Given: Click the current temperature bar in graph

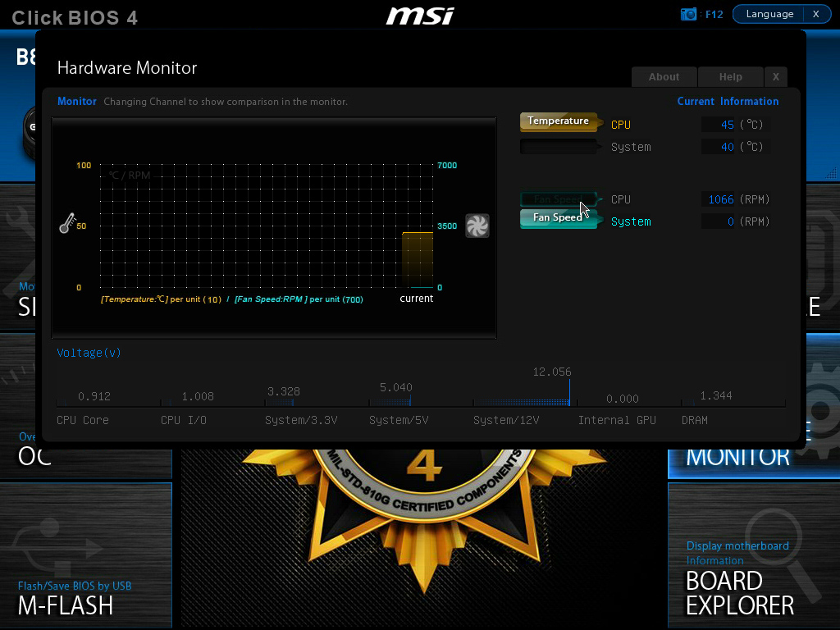Looking at the screenshot, I should (418, 260).
